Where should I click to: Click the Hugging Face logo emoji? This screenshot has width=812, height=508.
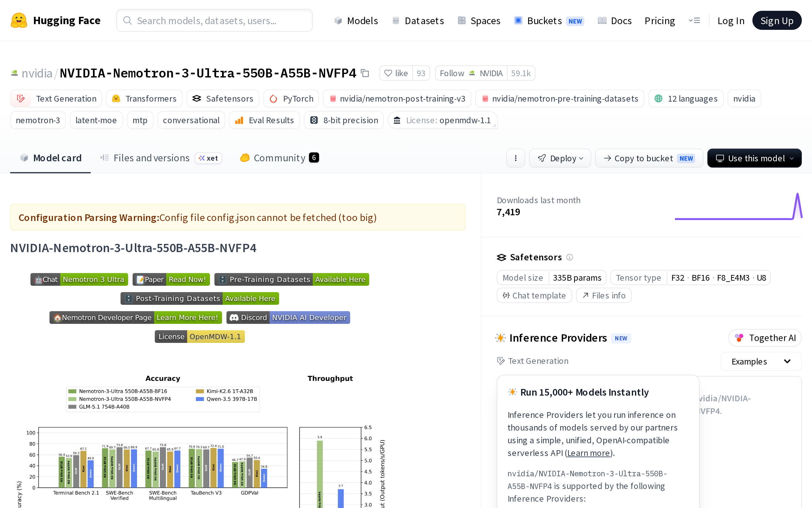[19, 21]
